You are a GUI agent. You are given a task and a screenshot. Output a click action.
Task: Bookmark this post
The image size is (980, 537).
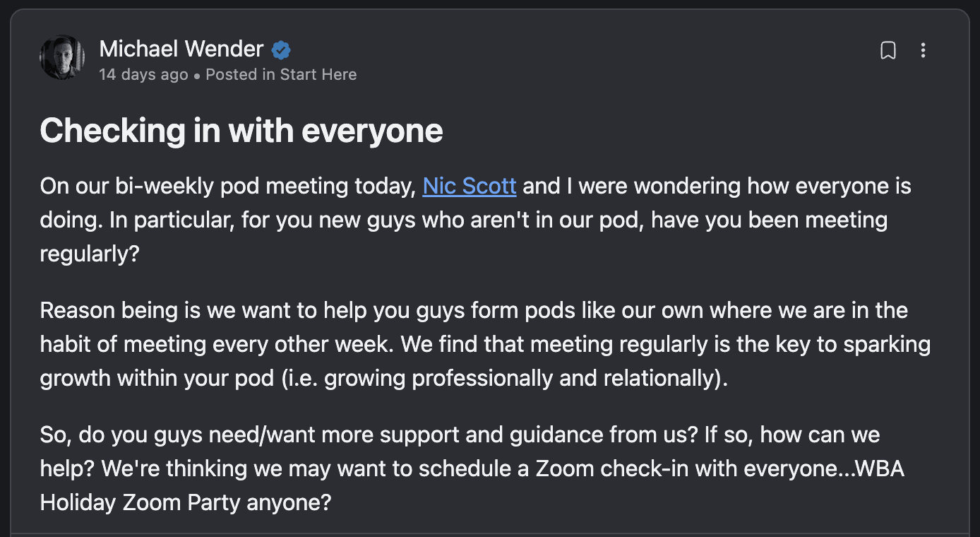coord(888,50)
